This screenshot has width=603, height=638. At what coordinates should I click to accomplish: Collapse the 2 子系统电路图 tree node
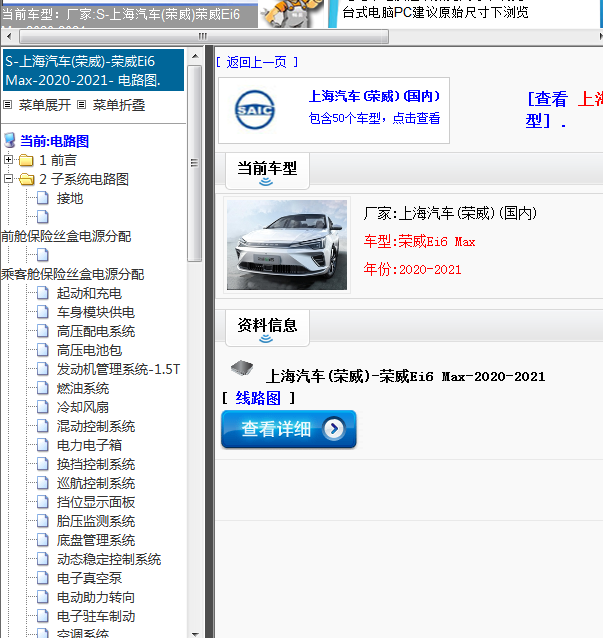(x=8, y=179)
